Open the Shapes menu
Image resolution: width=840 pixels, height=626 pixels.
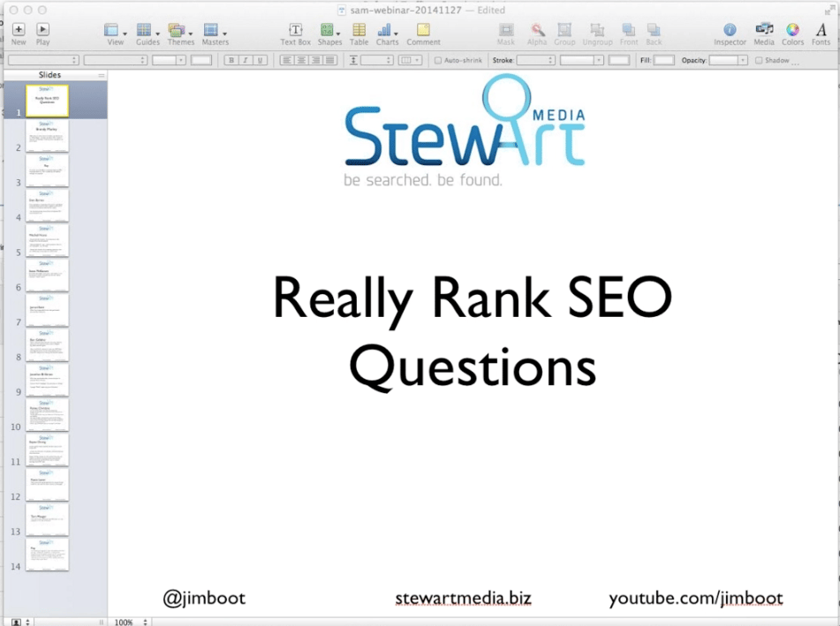click(329, 34)
